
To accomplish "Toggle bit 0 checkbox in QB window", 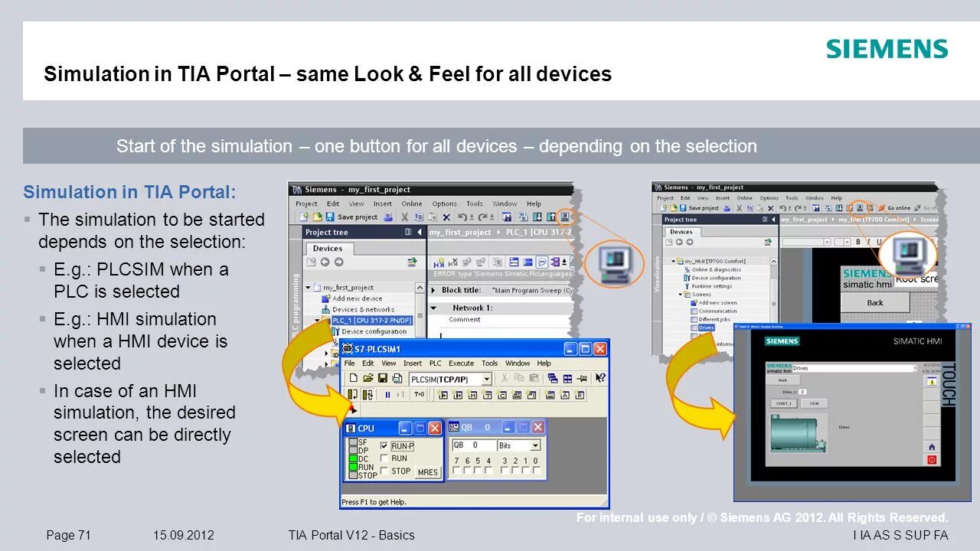I will [536, 470].
